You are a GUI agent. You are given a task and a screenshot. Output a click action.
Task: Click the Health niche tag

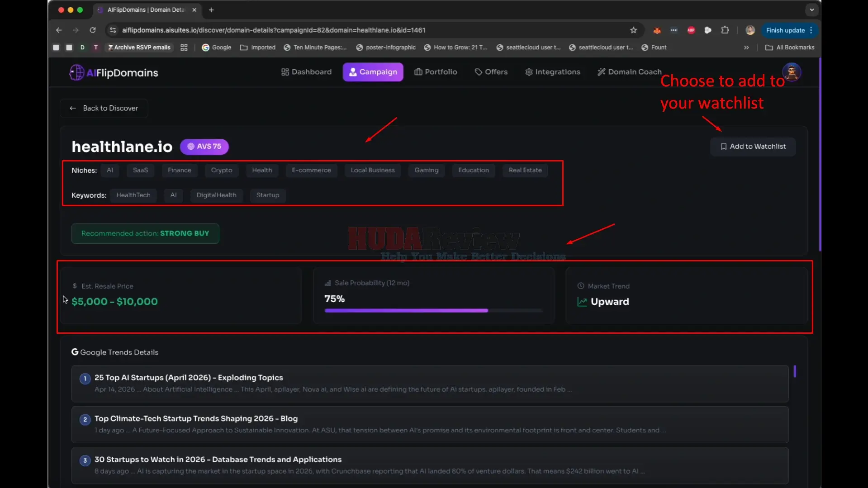[262, 171]
